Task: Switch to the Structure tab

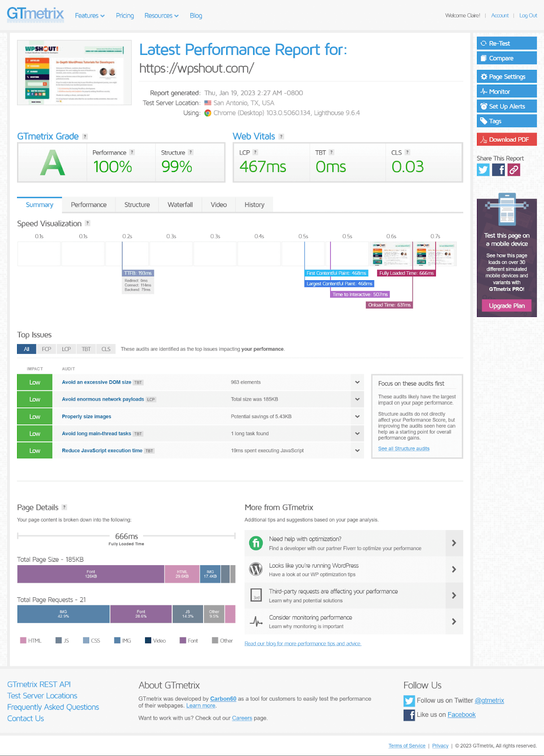Action: [x=137, y=205]
